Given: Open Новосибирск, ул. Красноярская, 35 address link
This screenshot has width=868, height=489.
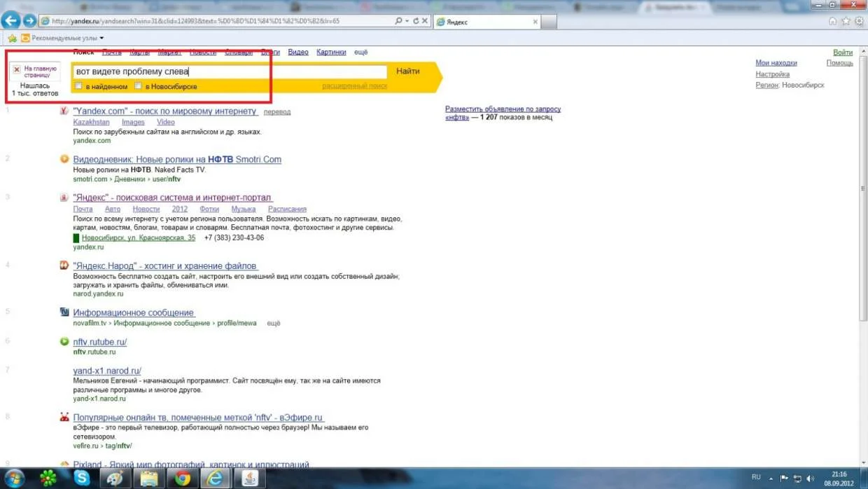Looking at the screenshot, I should (139, 238).
